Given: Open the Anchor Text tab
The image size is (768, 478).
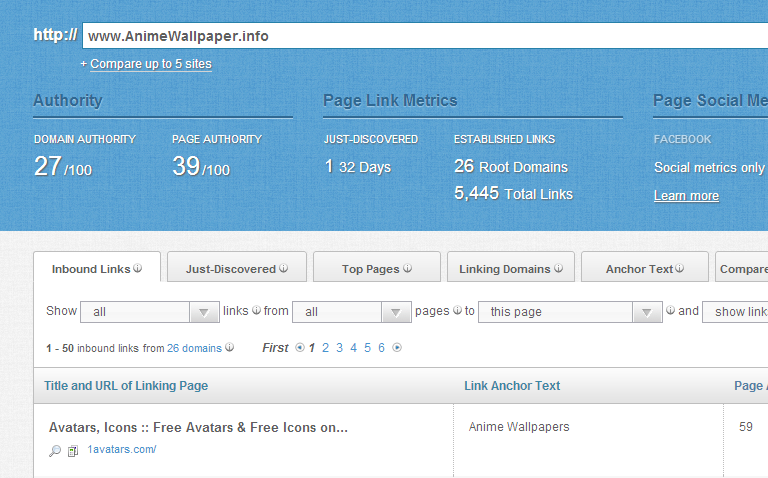Looking at the screenshot, I should coord(645,267).
